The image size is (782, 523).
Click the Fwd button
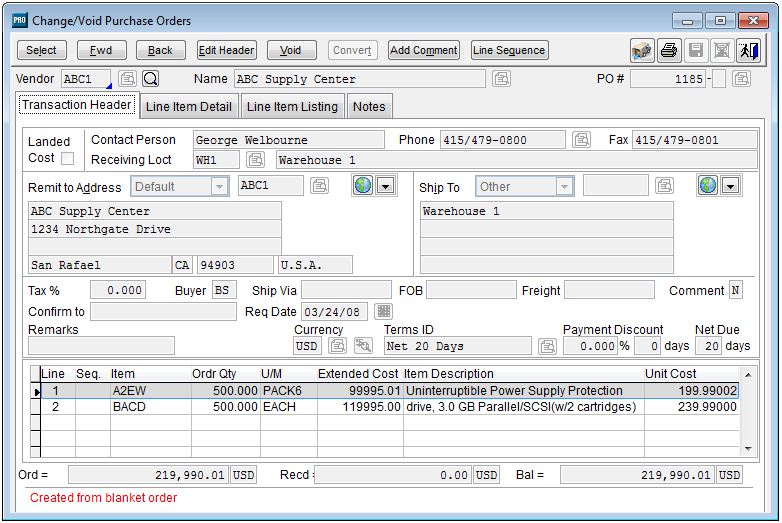pos(101,50)
